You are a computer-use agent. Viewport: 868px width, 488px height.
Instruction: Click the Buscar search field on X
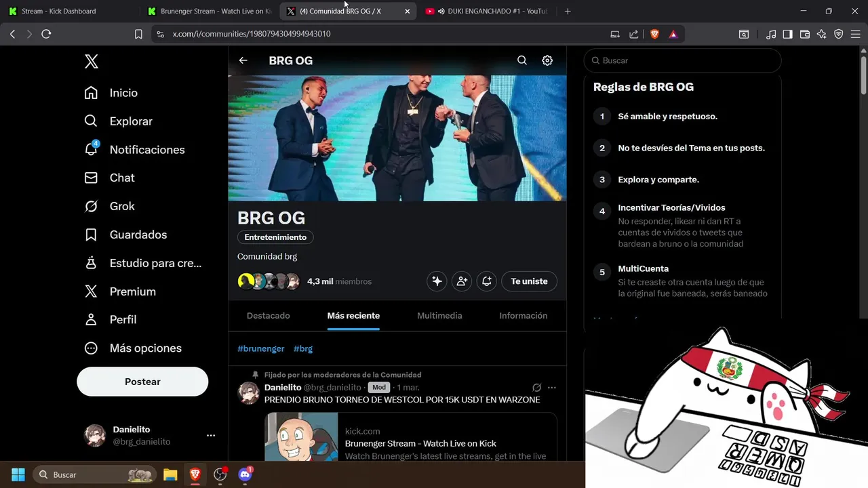(683, 60)
